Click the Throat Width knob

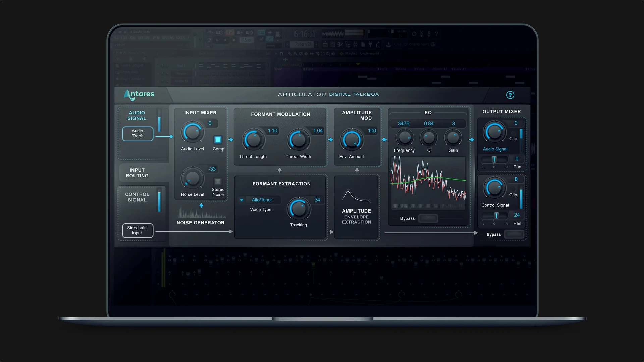[299, 140]
